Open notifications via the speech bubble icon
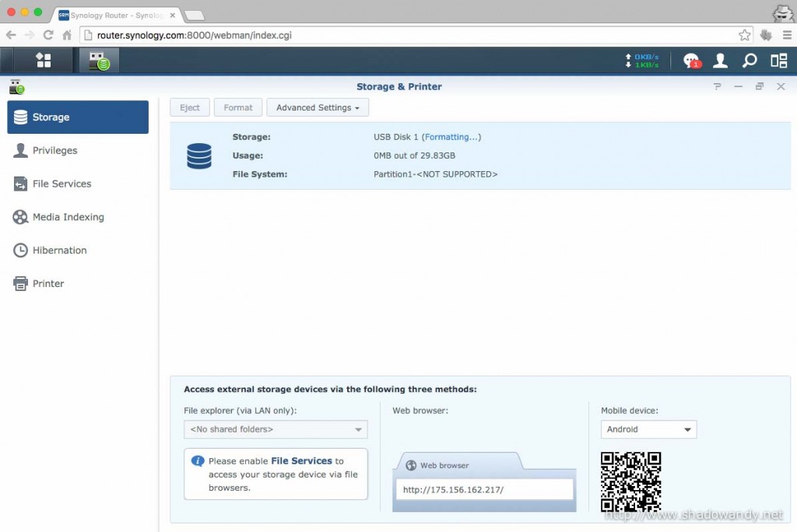The width and height of the screenshot is (797, 532). (690, 60)
